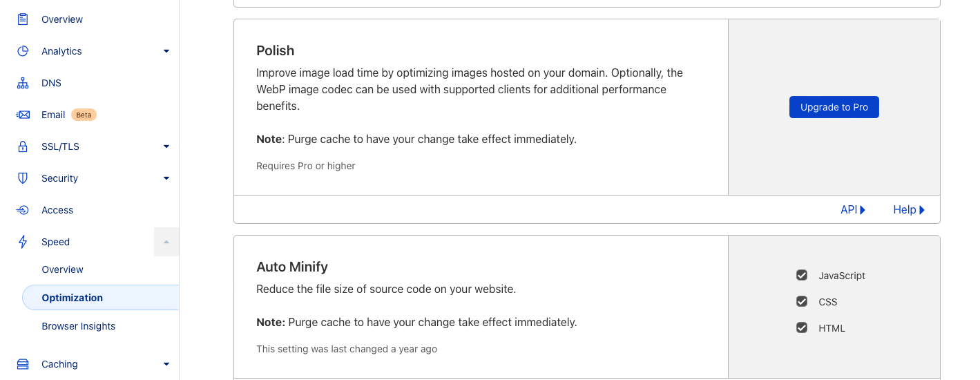Expand the SSL/TLS submenu arrow
This screenshot has height=380, width=980.
tap(166, 146)
